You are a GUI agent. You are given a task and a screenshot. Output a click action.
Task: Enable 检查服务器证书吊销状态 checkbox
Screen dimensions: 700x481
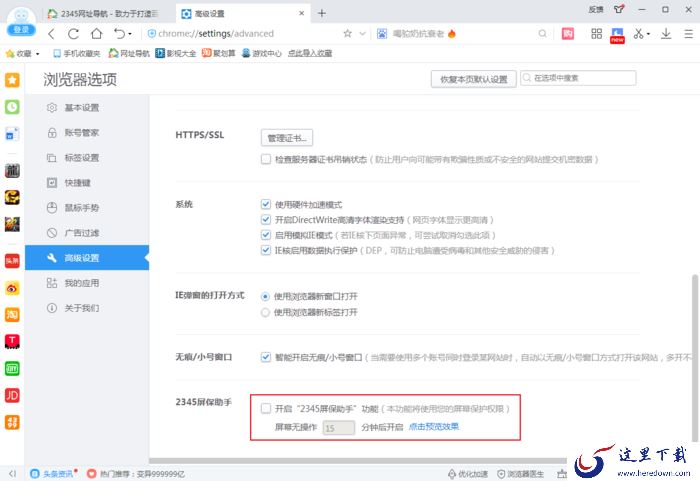(266, 159)
